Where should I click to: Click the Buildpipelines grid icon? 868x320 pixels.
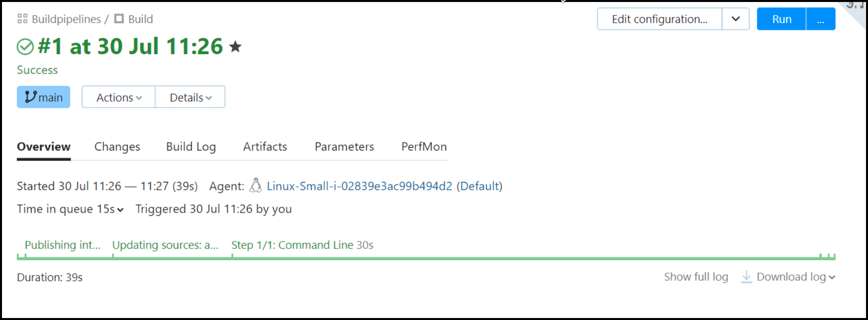[22, 19]
